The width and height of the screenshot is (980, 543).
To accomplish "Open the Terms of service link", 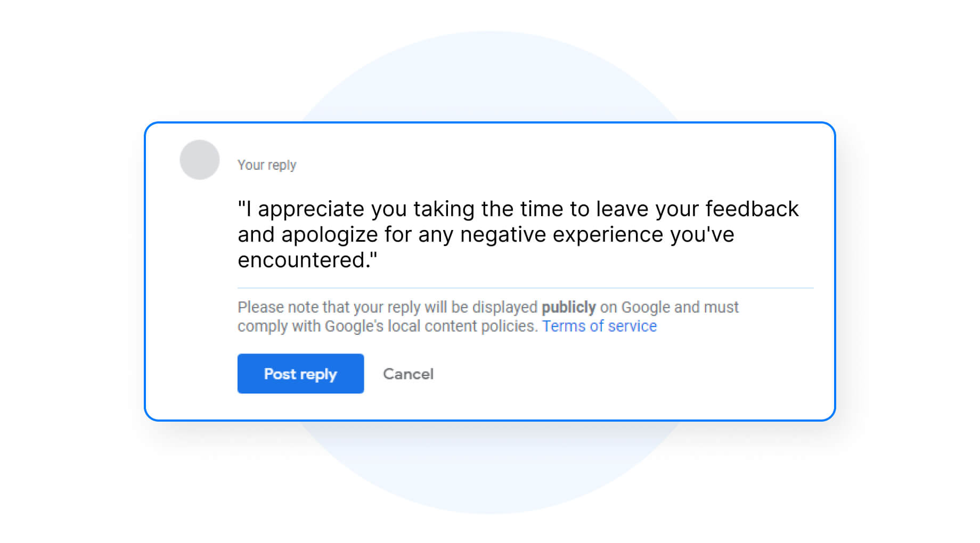I will tap(599, 326).
